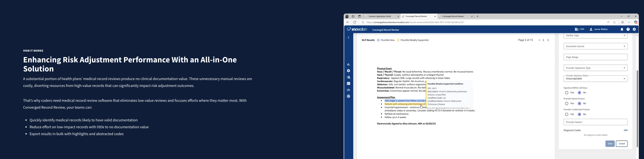Click highlighted 'Patient with wheezing' line
Image resolution: width=644 pixels, height=159 pixels.
pyautogui.click(x=405, y=104)
